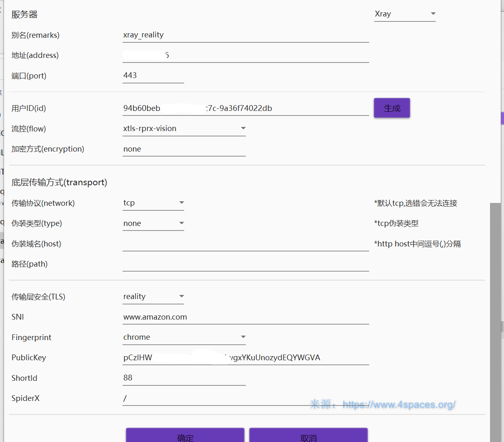Click the 路径(path) input field
Screen dimensions: 504x442
[x=245, y=264]
